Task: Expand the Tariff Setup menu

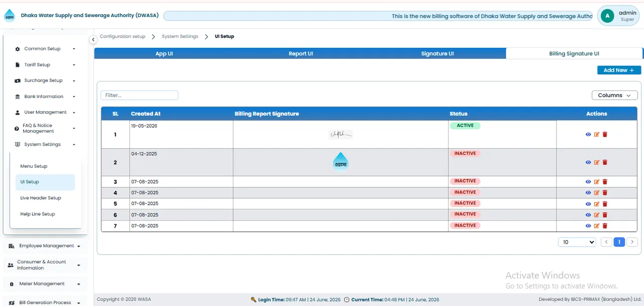Action: pyautogui.click(x=45, y=65)
